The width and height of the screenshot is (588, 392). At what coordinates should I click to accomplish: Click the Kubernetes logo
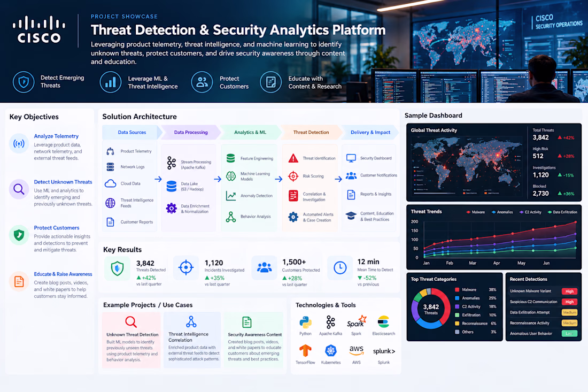(x=330, y=351)
